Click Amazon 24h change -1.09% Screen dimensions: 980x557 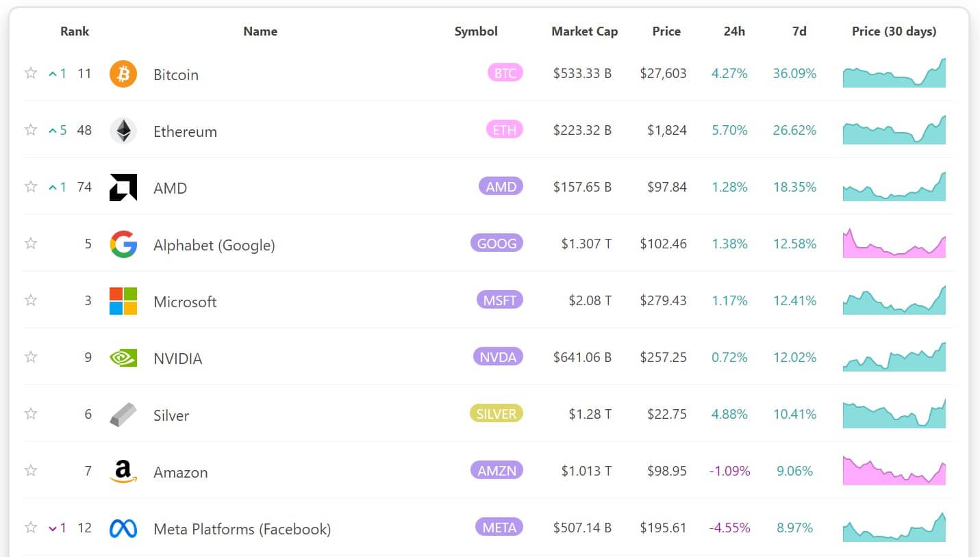[729, 471]
